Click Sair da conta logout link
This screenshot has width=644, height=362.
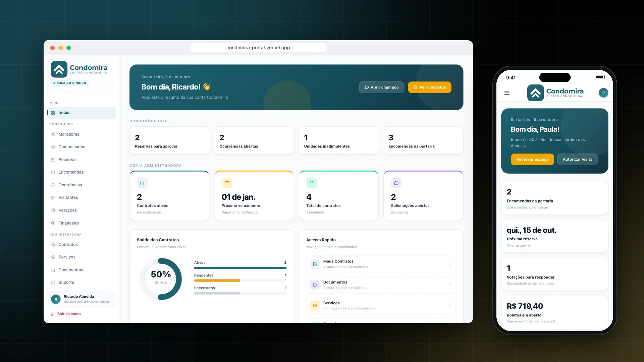click(x=66, y=314)
